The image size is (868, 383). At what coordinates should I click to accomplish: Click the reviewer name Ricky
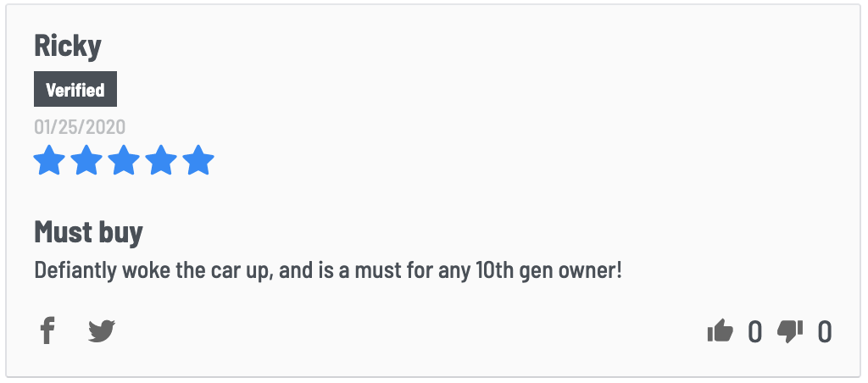tap(68, 46)
